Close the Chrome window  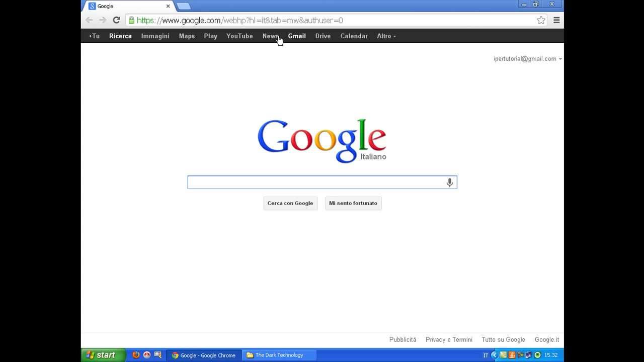click(x=552, y=4)
